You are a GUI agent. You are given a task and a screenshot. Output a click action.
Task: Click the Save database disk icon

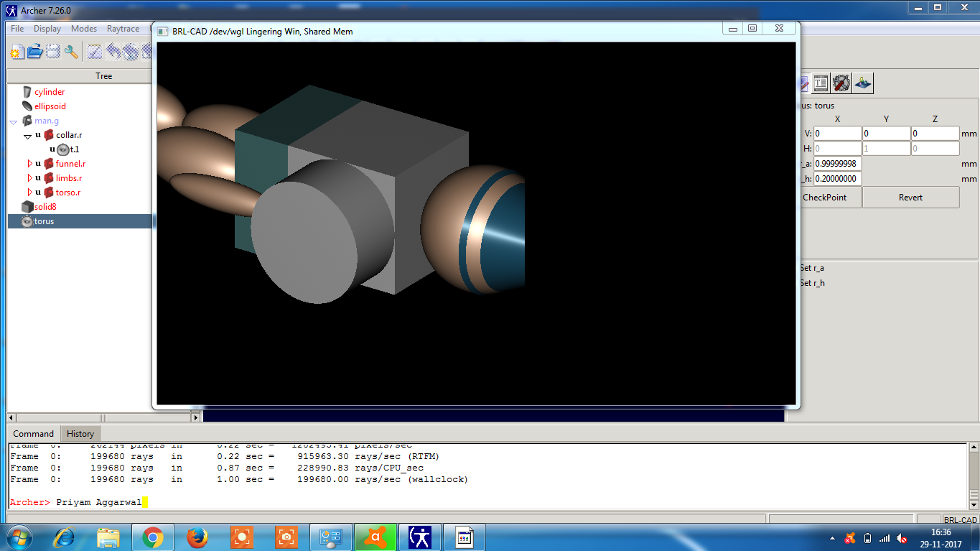tap(52, 52)
